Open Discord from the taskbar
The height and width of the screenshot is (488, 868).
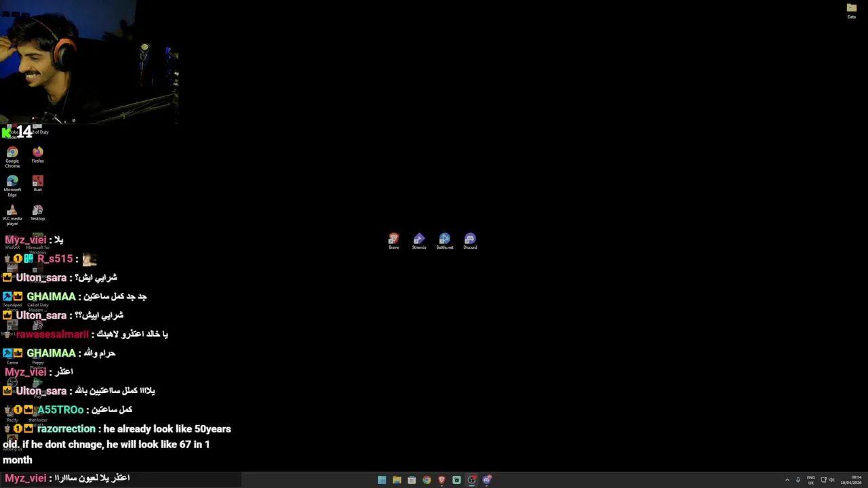[486, 480]
